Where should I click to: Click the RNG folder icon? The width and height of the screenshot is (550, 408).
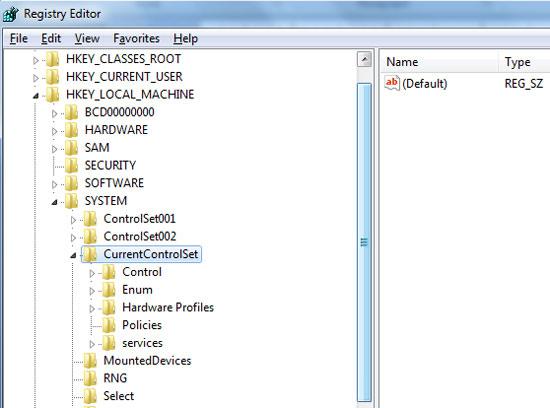point(90,378)
